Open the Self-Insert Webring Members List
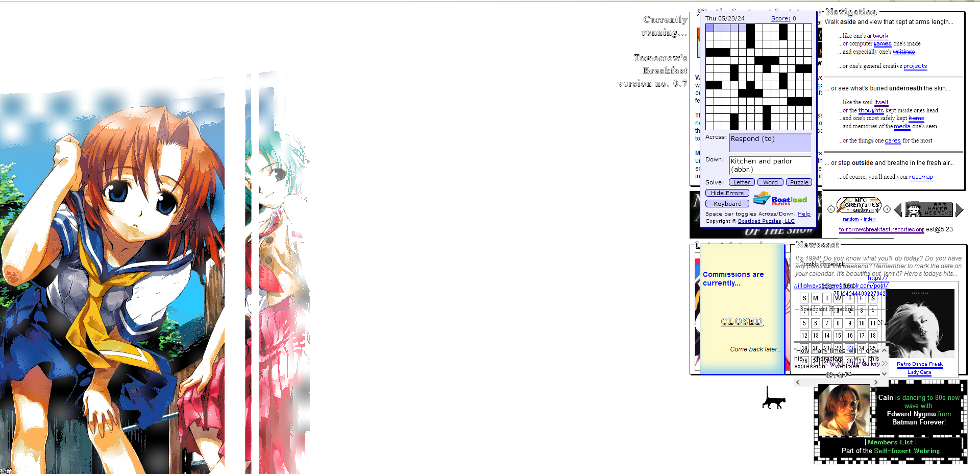This screenshot has height=474, width=980. 890,442
